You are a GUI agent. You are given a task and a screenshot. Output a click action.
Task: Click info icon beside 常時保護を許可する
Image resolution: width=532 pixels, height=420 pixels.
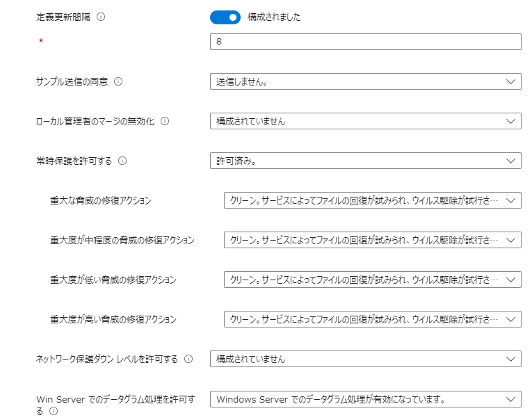122,161
